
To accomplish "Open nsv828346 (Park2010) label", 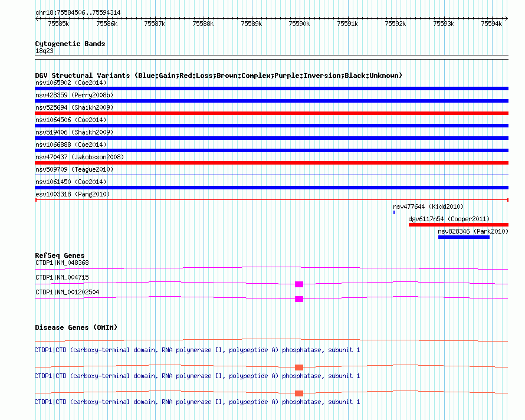I will click(x=473, y=231).
